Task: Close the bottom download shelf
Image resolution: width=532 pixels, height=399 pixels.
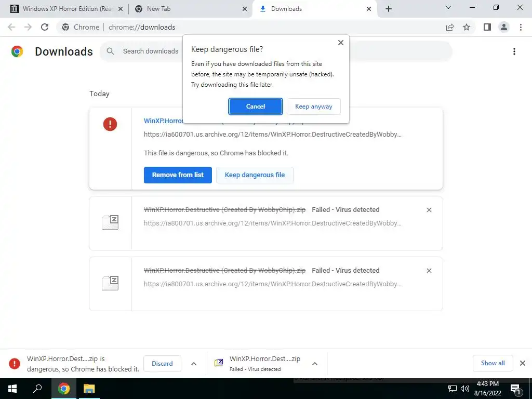Action: coord(523,363)
